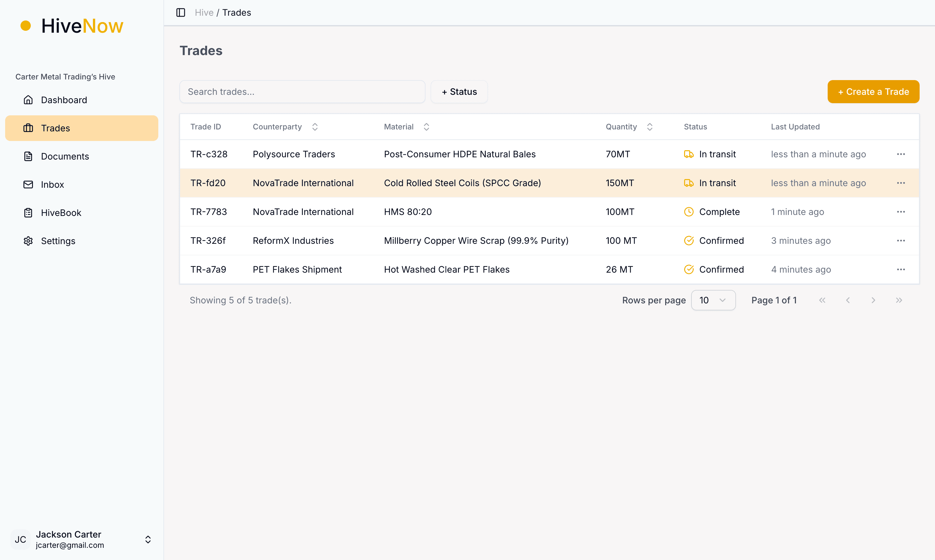935x560 pixels.
Task: Sort trades by the Quantity column
Action: (x=650, y=127)
